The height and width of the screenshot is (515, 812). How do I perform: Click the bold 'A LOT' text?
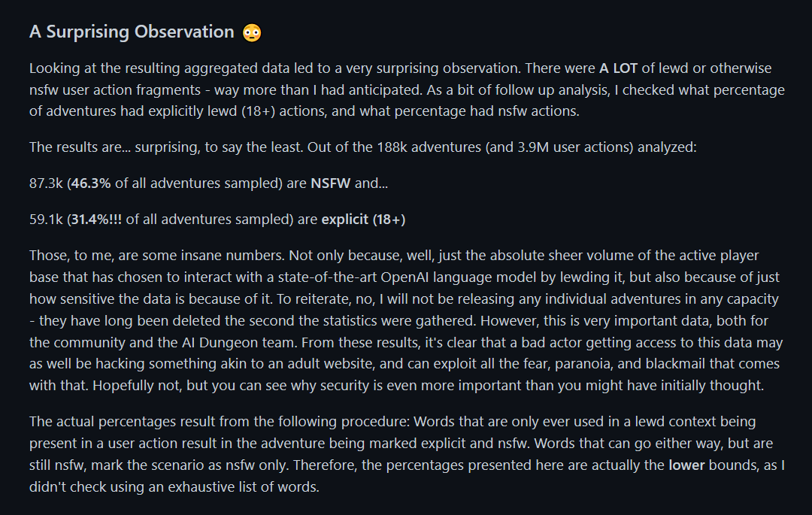coord(618,68)
